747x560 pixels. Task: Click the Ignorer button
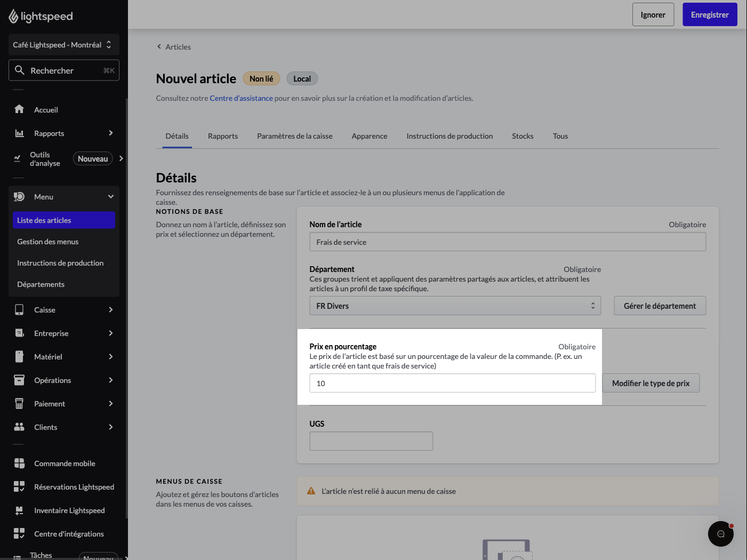pos(653,15)
